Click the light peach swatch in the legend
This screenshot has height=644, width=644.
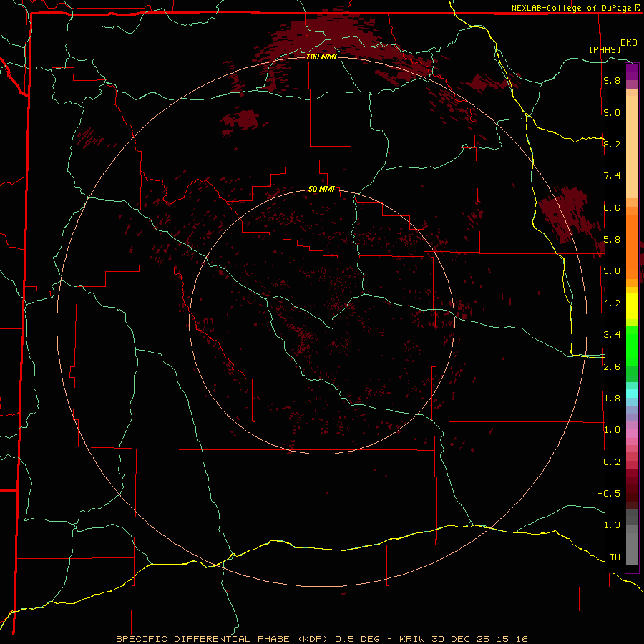click(632, 146)
